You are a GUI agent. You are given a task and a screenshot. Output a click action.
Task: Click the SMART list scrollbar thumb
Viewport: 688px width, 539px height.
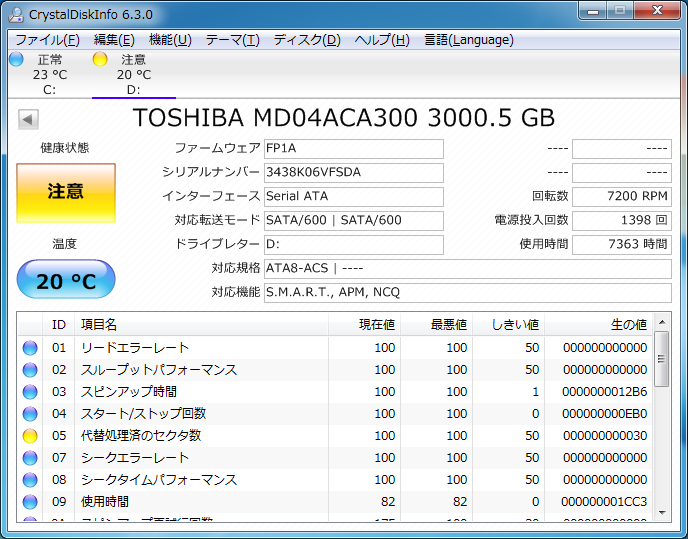click(x=662, y=359)
